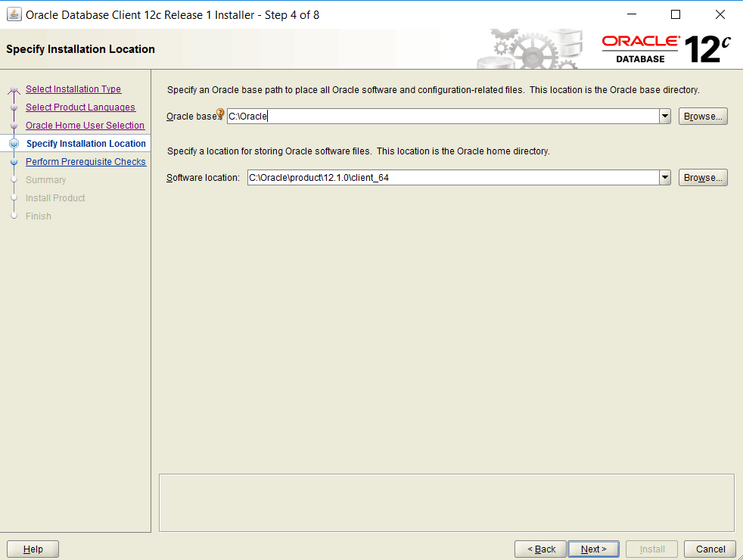Open the Oracle base path dropdown
Viewport: 743px width, 560px height.
[x=665, y=116]
